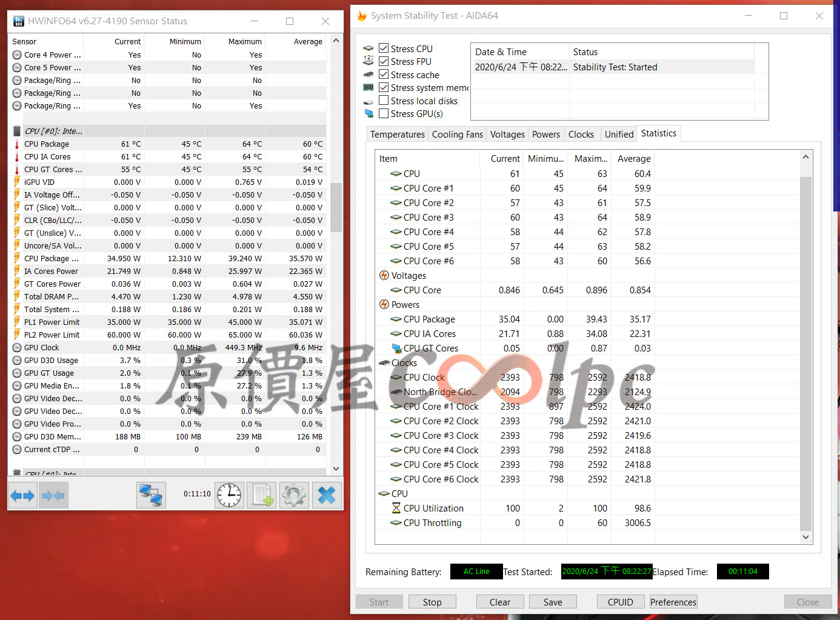Viewport: 840px width, 620px height.
Task: Click the Date & Time log column header
Action: pyautogui.click(x=520, y=52)
